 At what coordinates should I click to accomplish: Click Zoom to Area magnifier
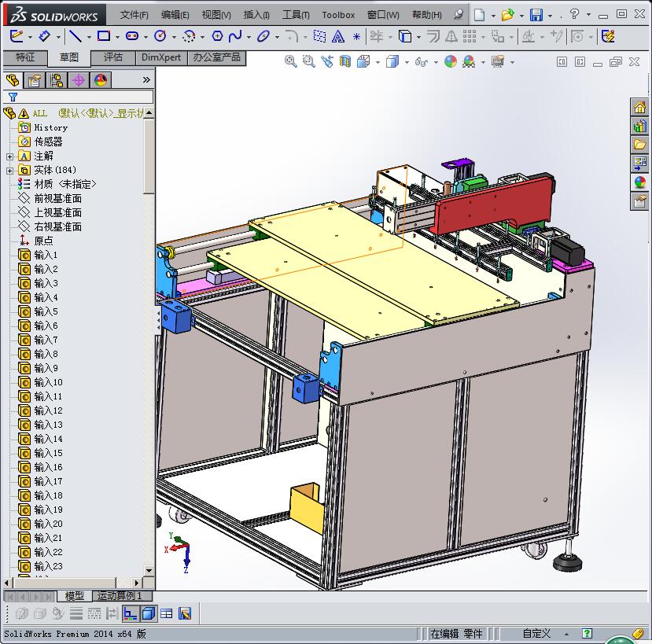(308, 62)
